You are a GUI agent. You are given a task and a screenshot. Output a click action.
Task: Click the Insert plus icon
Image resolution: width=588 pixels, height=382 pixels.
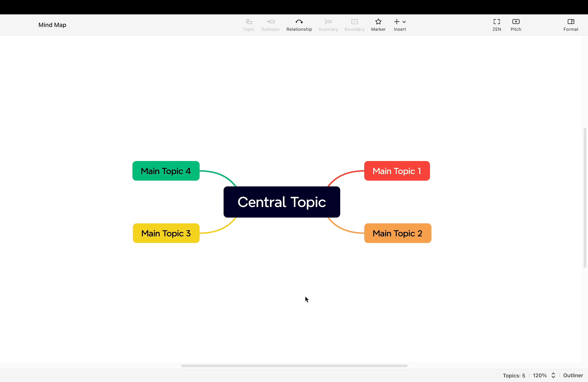(397, 22)
